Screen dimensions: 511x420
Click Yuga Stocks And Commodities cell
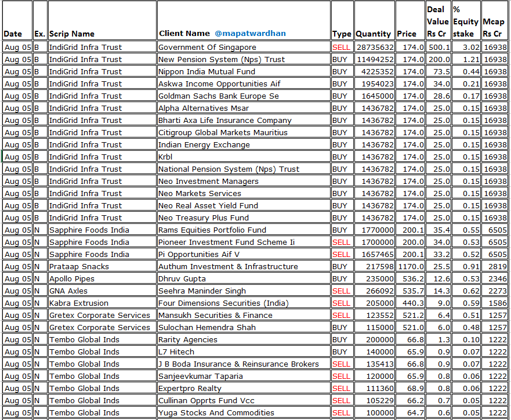coord(244,413)
